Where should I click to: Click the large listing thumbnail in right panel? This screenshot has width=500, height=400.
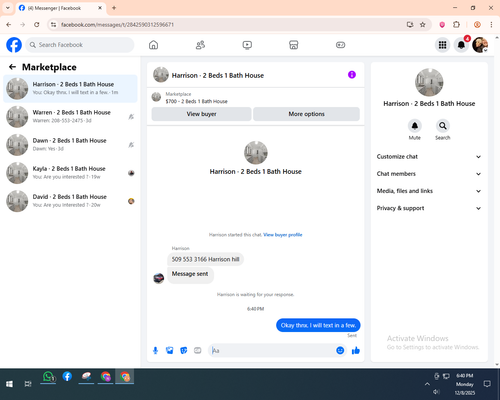click(x=429, y=83)
